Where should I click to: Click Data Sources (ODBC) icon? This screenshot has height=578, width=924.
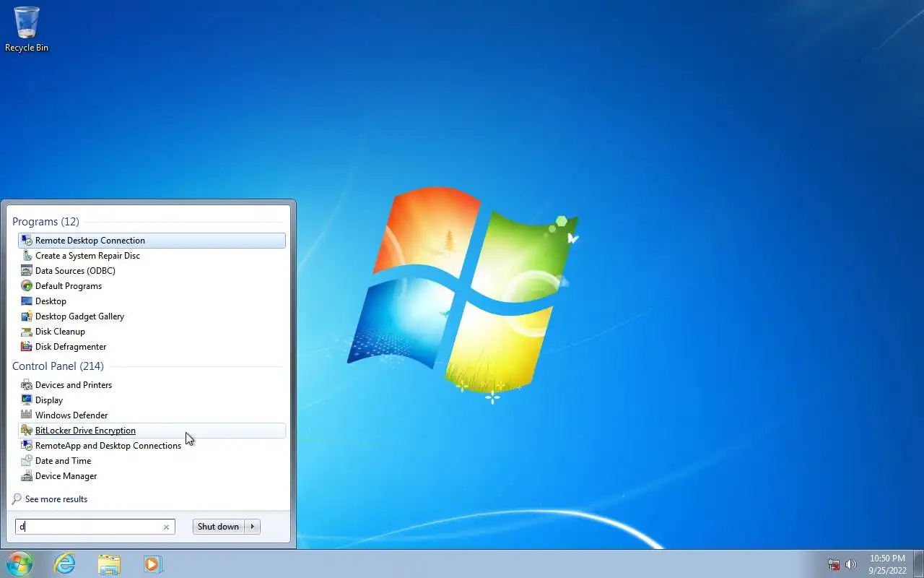(x=27, y=271)
